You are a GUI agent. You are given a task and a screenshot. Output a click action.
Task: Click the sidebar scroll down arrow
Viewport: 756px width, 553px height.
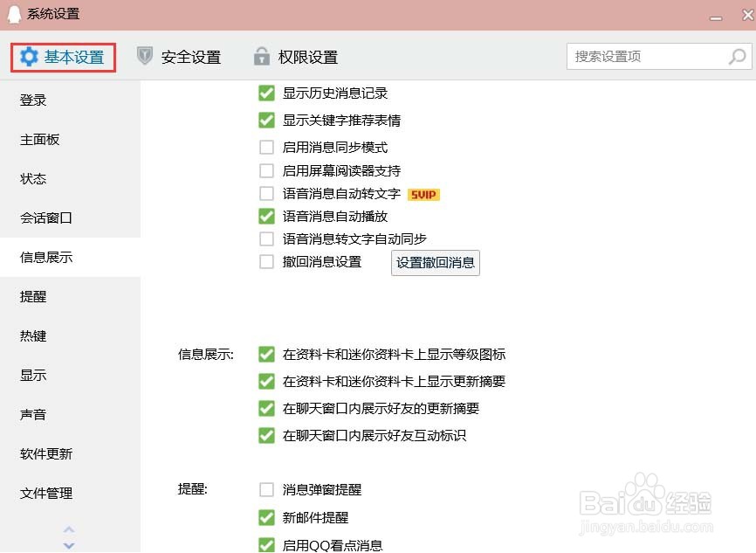[69, 546]
